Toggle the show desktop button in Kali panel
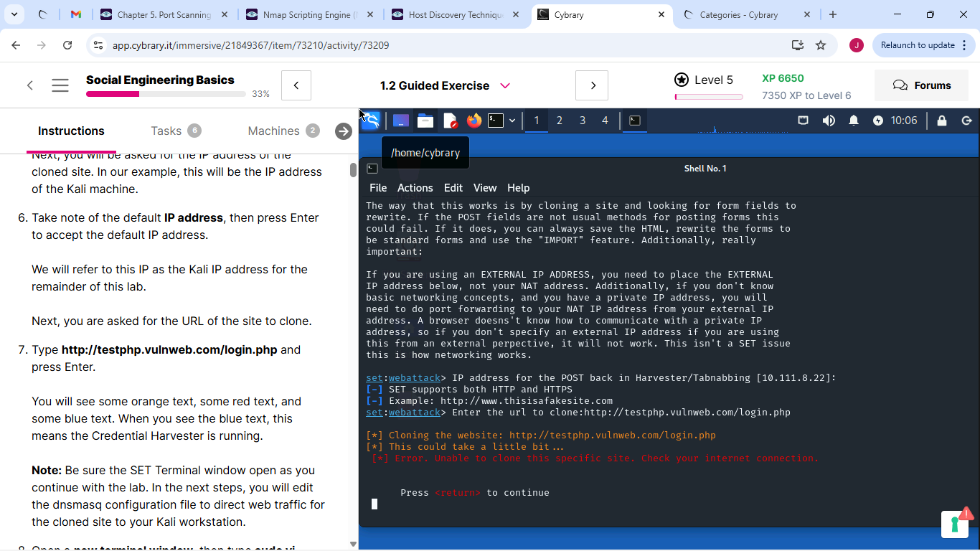This screenshot has width=980, height=551. click(x=400, y=121)
